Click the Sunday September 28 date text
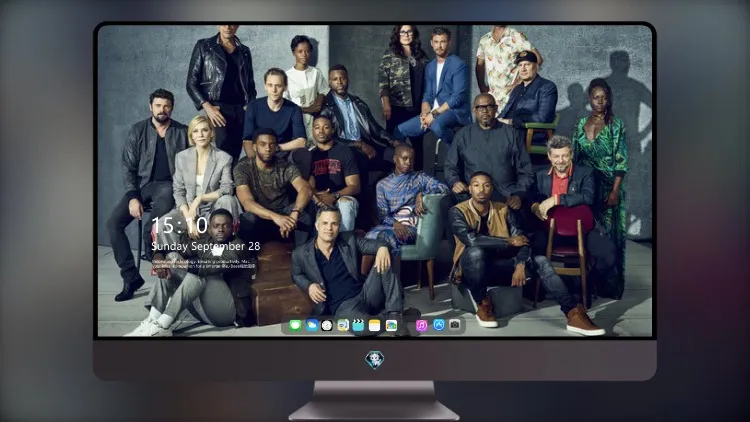 206,246
